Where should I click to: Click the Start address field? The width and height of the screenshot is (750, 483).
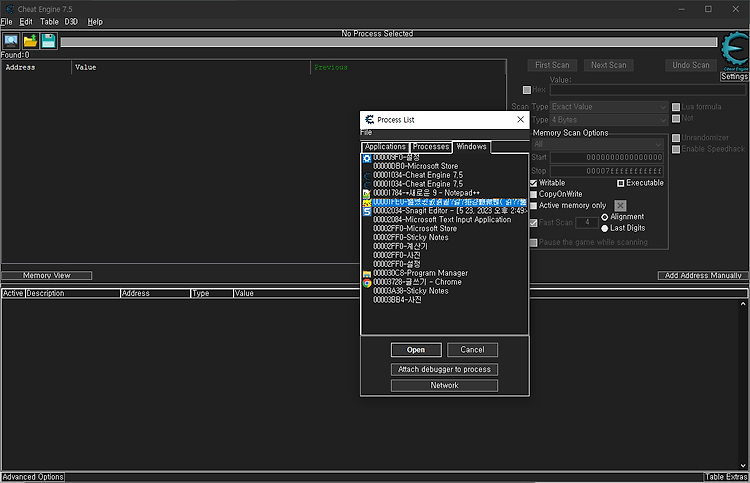[x=607, y=157]
